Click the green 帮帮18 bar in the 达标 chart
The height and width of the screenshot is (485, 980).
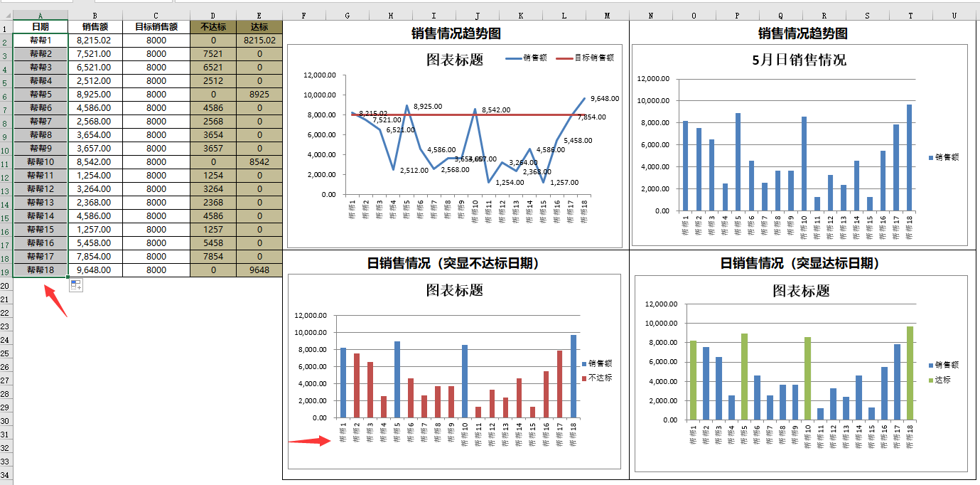point(910,373)
